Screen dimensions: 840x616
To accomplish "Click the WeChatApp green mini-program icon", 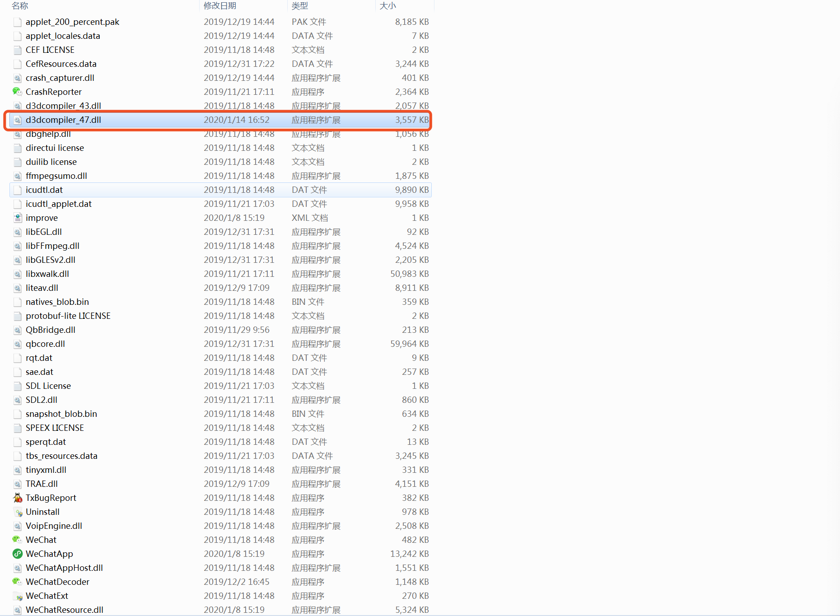I will (17, 554).
